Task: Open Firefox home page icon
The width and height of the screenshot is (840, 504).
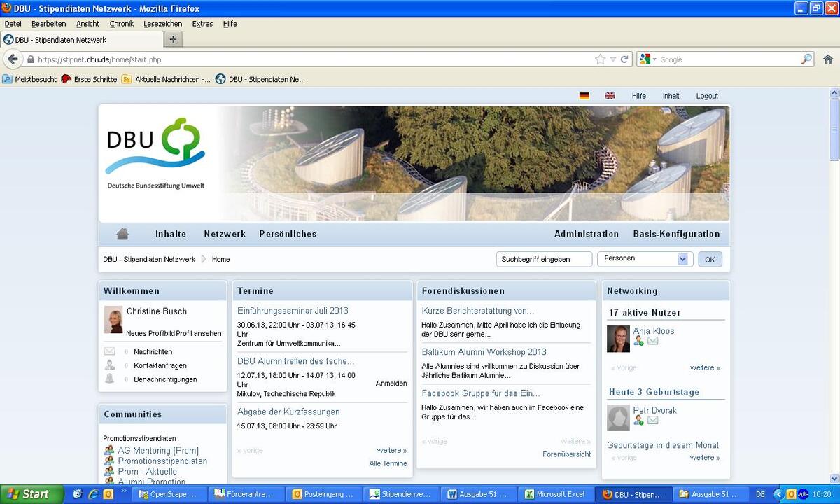Action: click(x=827, y=59)
